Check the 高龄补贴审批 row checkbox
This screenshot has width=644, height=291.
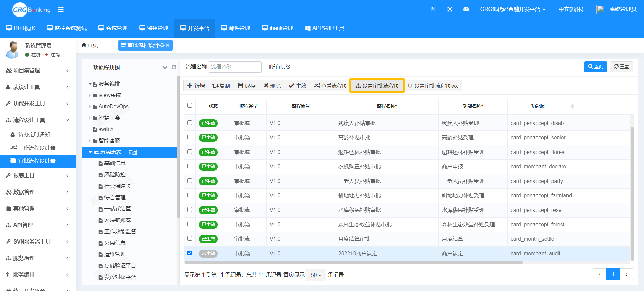[x=190, y=137]
